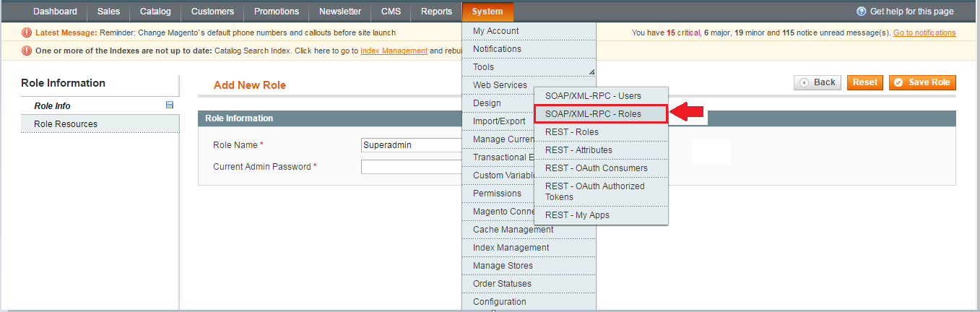Go back using the Back button
Viewport: 980px width, 312px height.
pyautogui.click(x=818, y=82)
